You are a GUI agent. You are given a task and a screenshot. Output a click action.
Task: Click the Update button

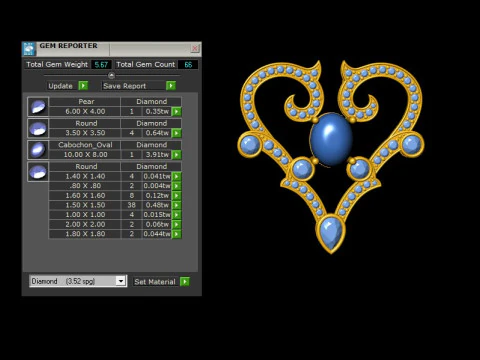pos(63,86)
